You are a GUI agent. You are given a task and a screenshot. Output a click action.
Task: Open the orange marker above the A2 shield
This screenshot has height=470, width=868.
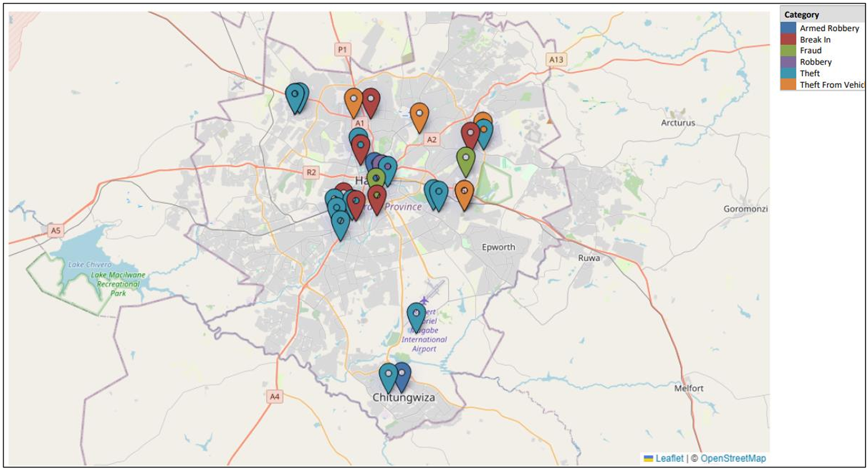point(419,116)
